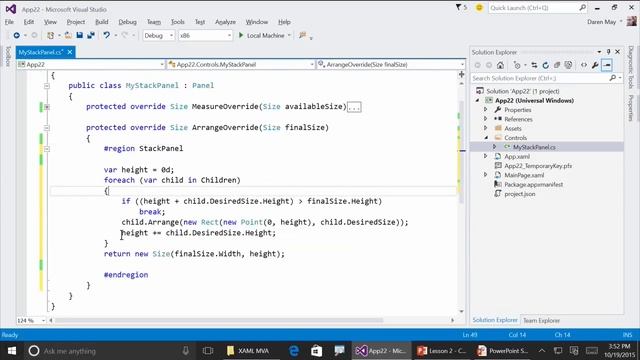Expand the References node
640x360 pixels.
pos(486,119)
